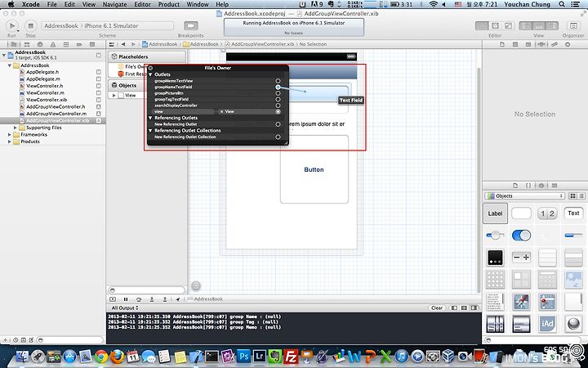The height and width of the screenshot is (368, 588).
Task: Show the Issue navigator tab
Action: [53, 44]
